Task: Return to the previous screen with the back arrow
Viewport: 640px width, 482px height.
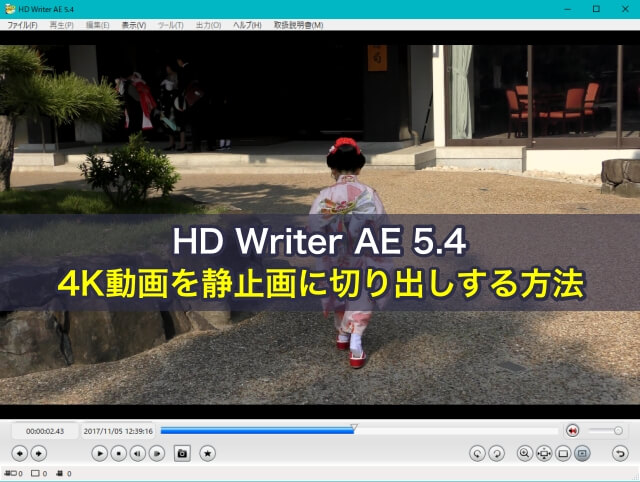Action: click(x=620, y=453)
